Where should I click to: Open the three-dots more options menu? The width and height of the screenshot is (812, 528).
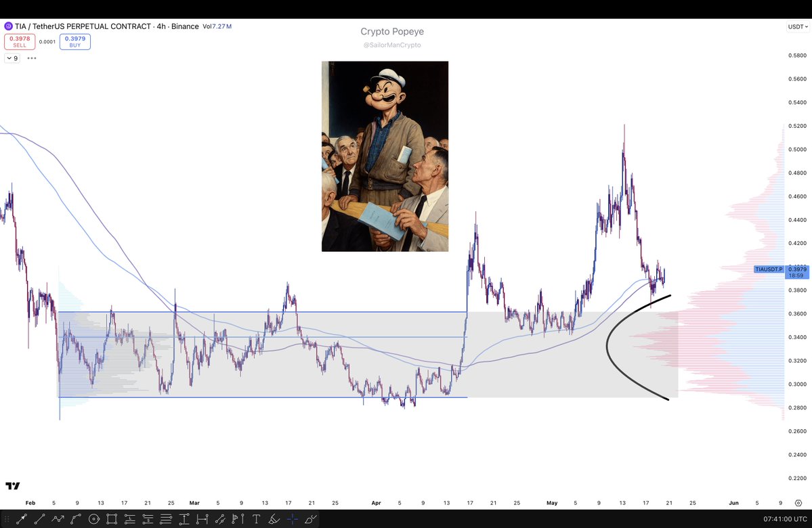click(32, 58)
